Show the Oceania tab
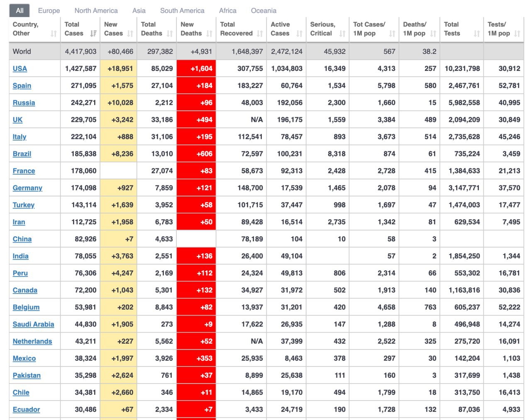531x420 pixels. pos(263,11)
